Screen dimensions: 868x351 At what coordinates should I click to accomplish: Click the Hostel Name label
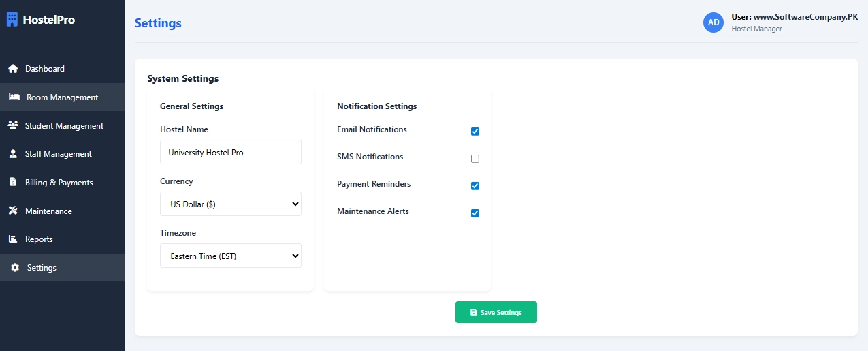[184, 129]
